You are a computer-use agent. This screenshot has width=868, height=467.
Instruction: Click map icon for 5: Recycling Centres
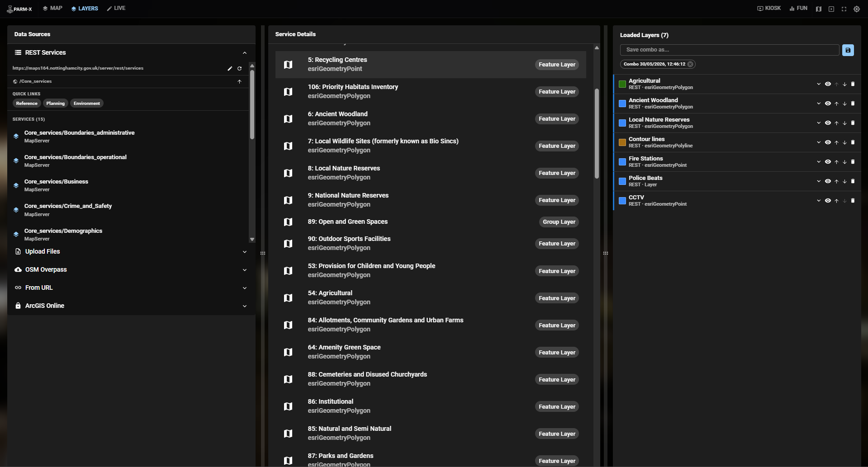pyautogui.click(x=288, y=65)
